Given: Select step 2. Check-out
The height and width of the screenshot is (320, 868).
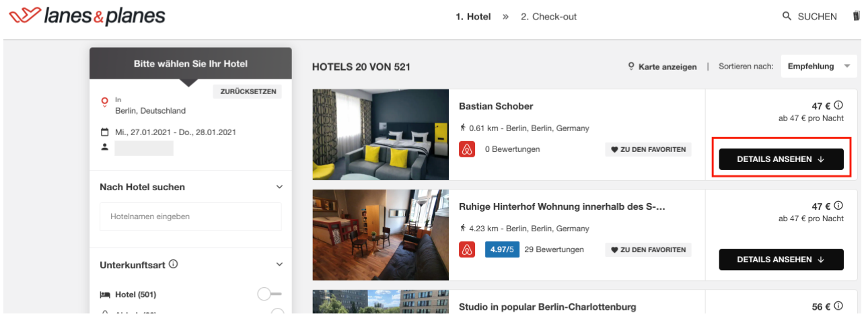Looking at the screenshot, I should (548, 17).
